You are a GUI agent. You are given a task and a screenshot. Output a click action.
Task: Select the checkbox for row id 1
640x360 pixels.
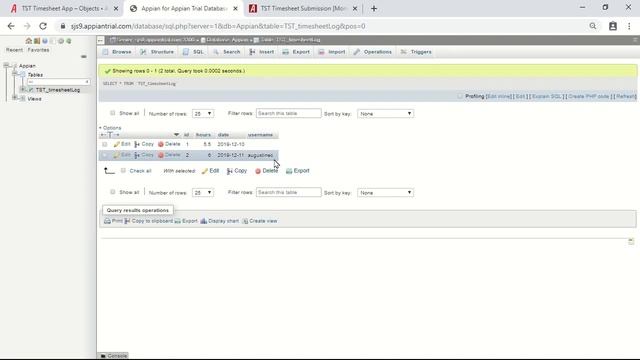[x=105, y=144]
